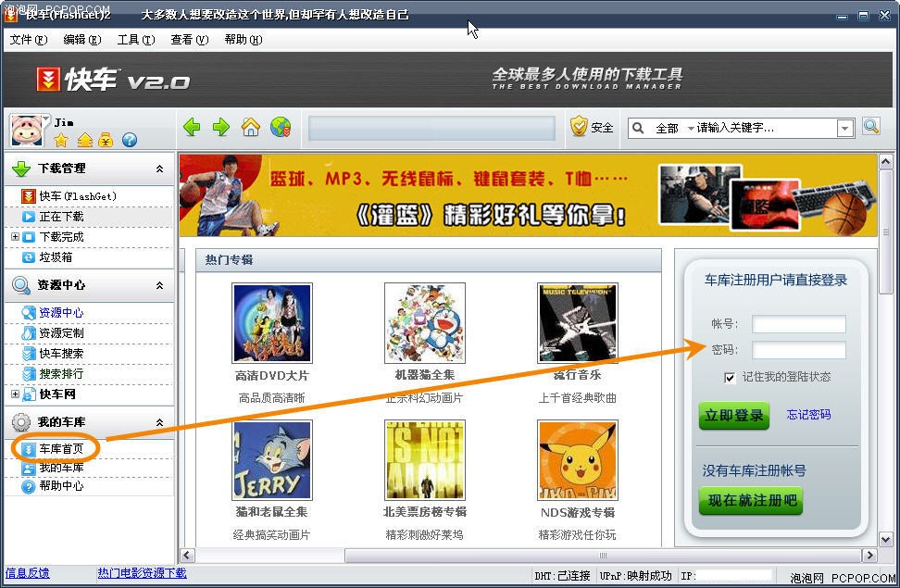This screenshot has width=900, height=588.
Task: Open 高清DVD大片 album thumbnail
Action: (272, 323)
